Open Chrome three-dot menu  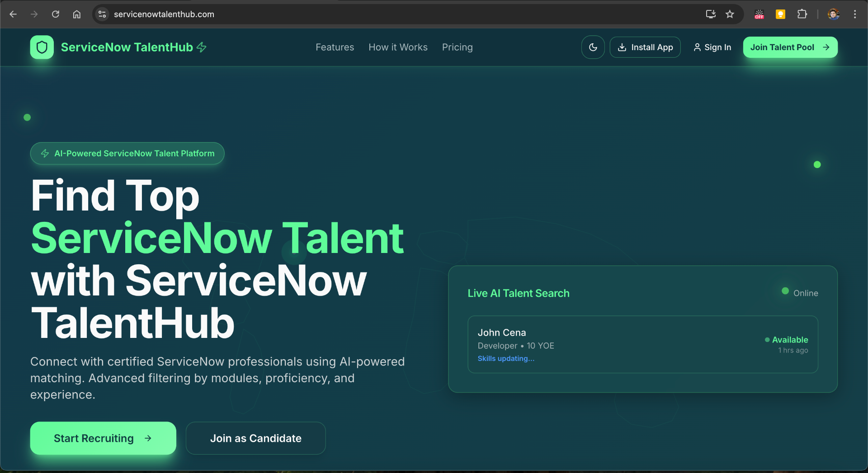(x=855, y=14)
